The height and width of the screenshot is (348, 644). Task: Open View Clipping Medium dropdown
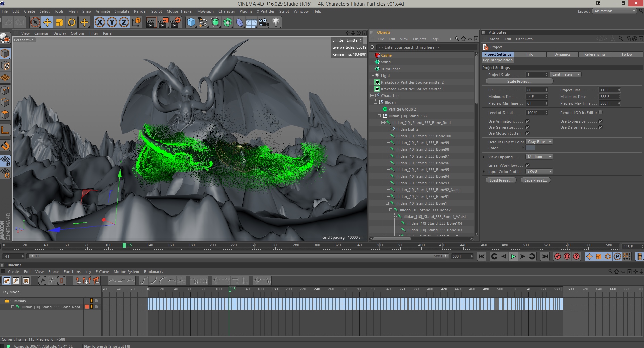(x=539, y=157)
